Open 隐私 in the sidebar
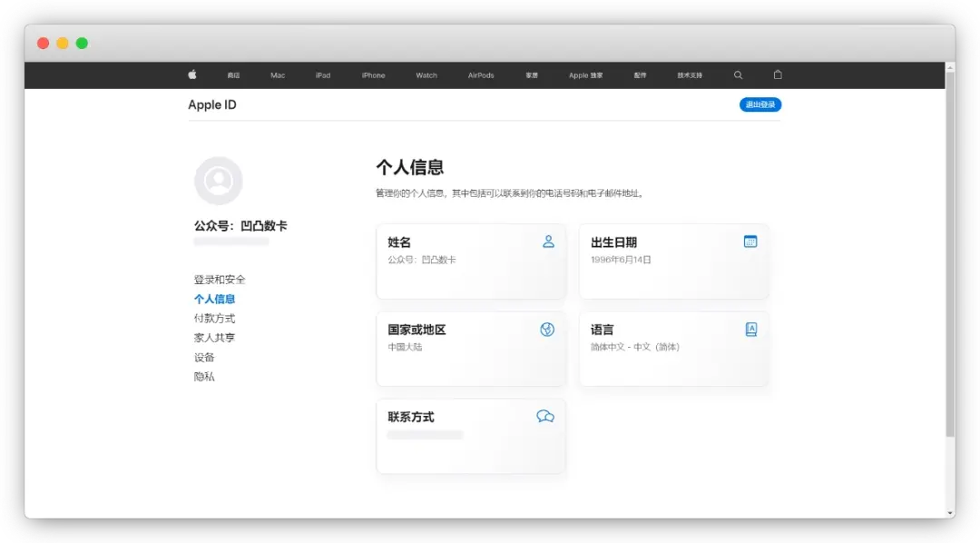 (x=204, y=377)
